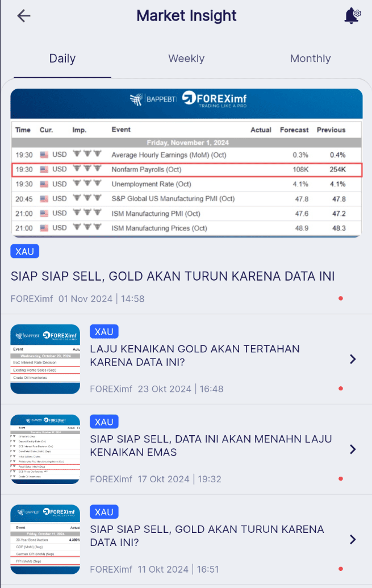Open article SIAP SIAP SELL, GOLD AKAN TURUN KARENA DATA INI
The image size is (372, 588).
(173, 276)
